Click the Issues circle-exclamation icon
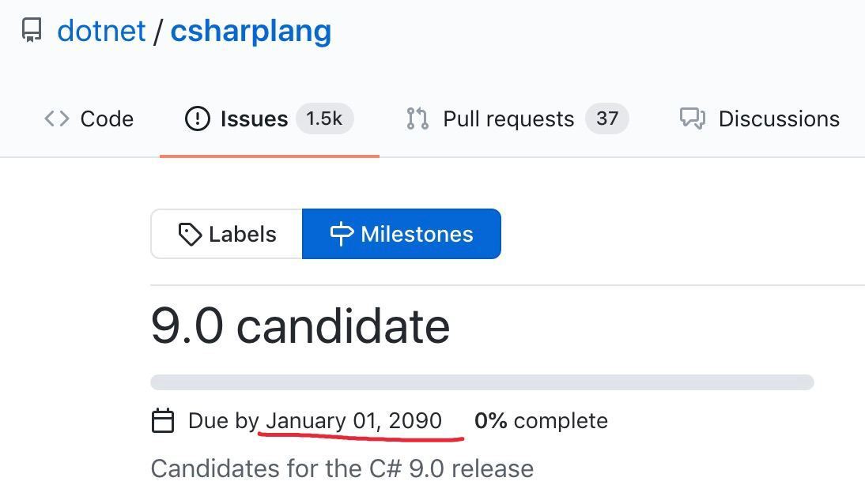 tap(197, 118)
